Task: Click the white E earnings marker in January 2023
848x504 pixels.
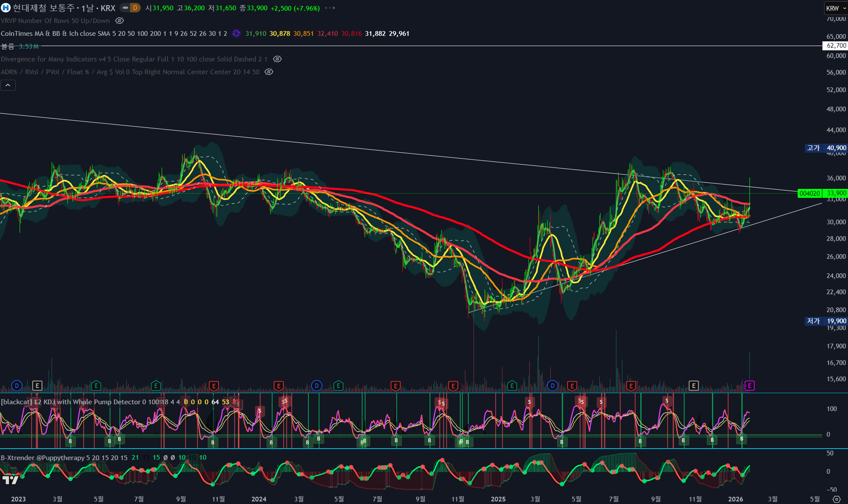Action: 37,386
